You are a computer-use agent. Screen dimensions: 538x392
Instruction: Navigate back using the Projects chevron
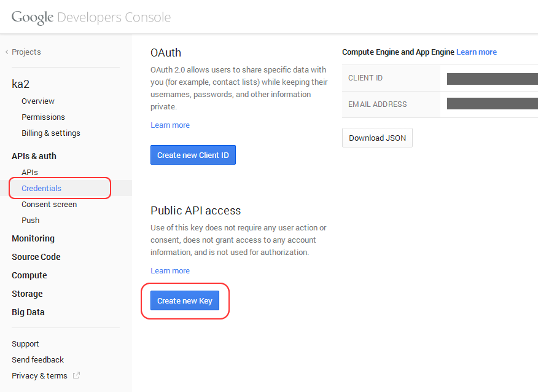coord(6,52)
